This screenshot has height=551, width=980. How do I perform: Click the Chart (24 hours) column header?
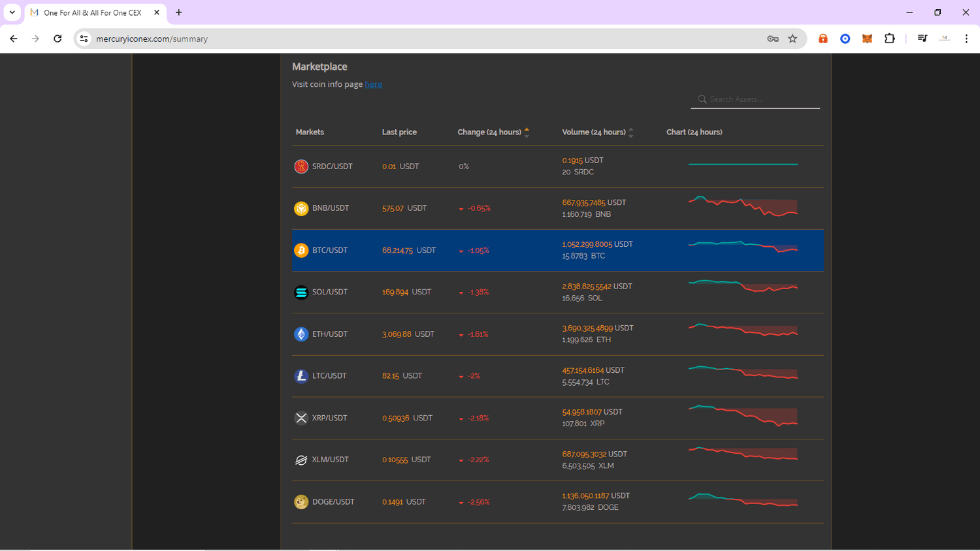[694, 132]
